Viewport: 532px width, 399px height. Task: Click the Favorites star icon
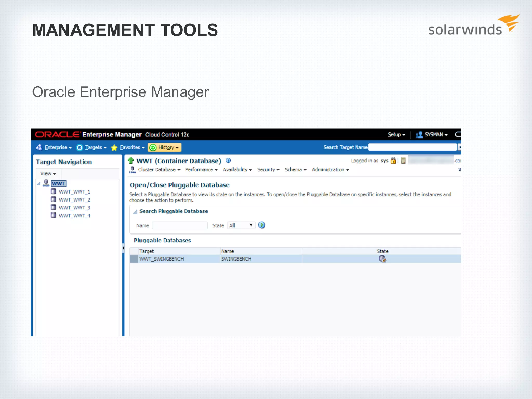(114, 148)
